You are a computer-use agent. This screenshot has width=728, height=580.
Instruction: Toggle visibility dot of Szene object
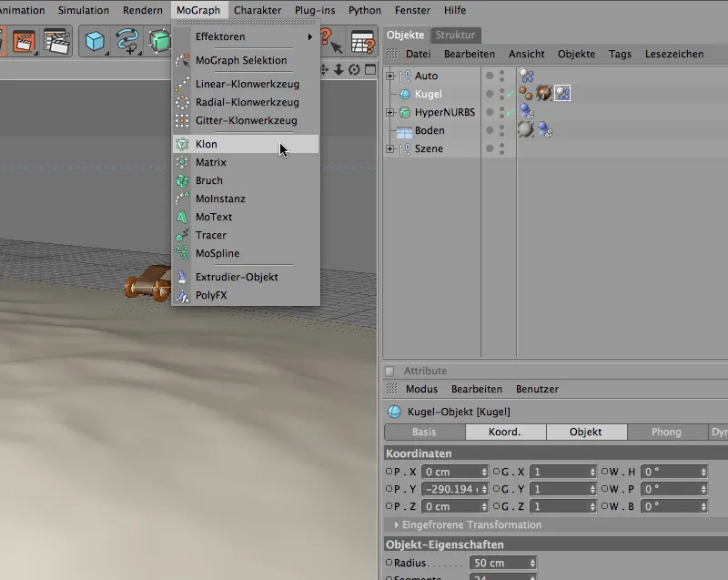(x=490, y=148)
